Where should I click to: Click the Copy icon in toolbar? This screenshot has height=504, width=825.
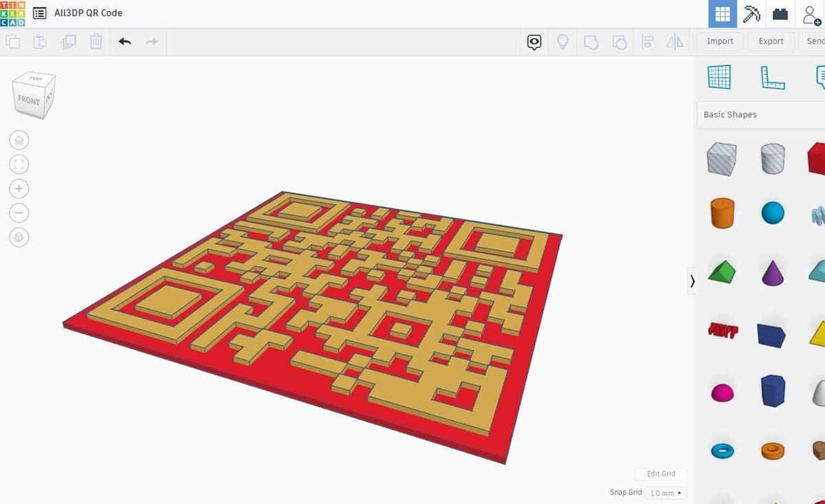13,42
